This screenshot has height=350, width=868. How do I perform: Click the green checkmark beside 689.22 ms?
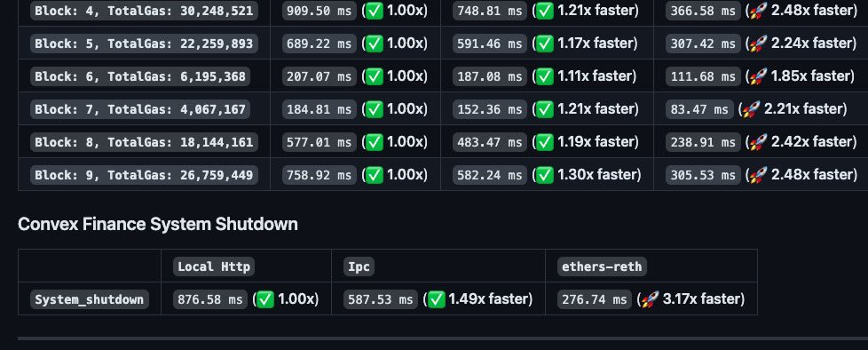click(x=375, y=44)
